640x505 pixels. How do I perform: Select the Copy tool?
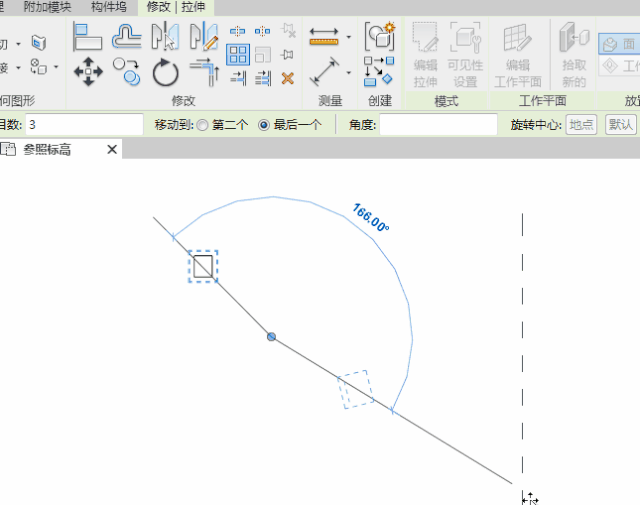coord(127,71)
